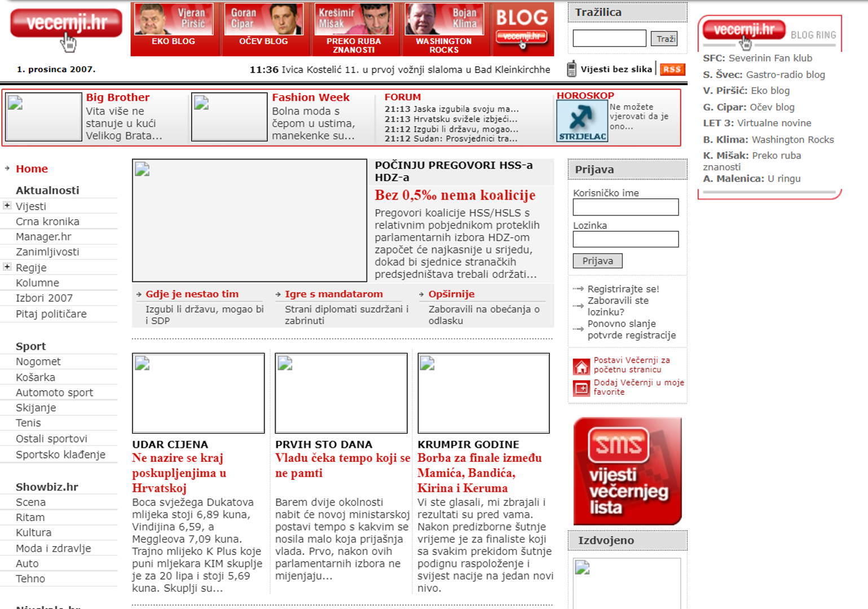The height and width of the screenshot is (609, 868).
Task: Open Crna kronika section
Action: (x=47, y=222)
